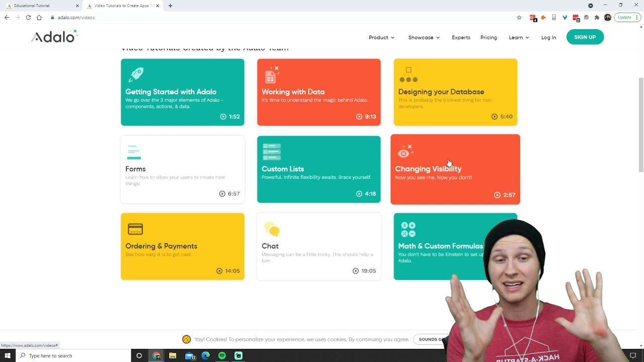Screen dimensions: 644x362
Task: Click the calculator icon on Math & Custom Formulas
Action: point(408,229)
